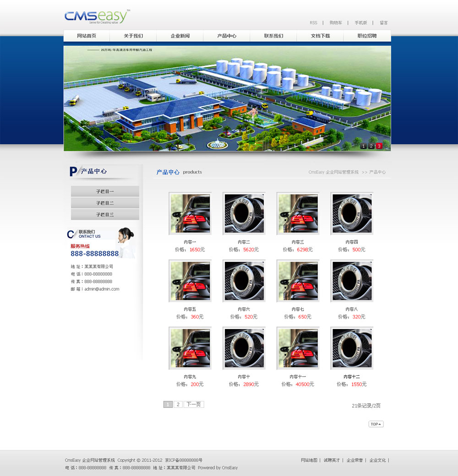The width and height of the screenshot is (458, 476).
Task: Click the 内容十二 product title
Action: point(352,377)
